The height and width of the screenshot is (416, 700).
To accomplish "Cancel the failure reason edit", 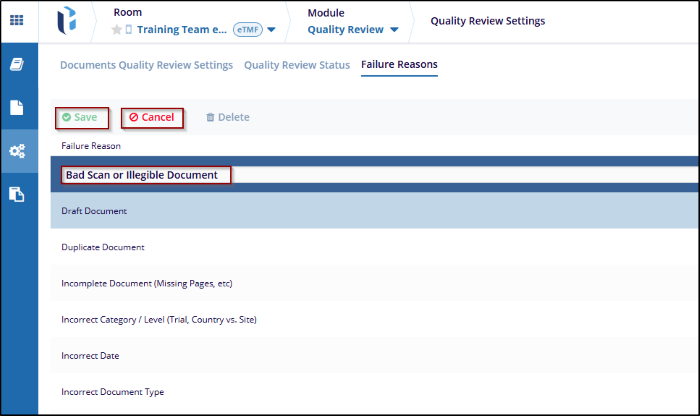I will coord(152,117).
